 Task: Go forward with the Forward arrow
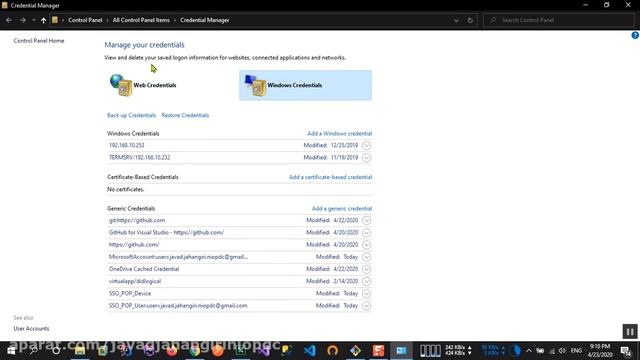[x=23, y=20]
